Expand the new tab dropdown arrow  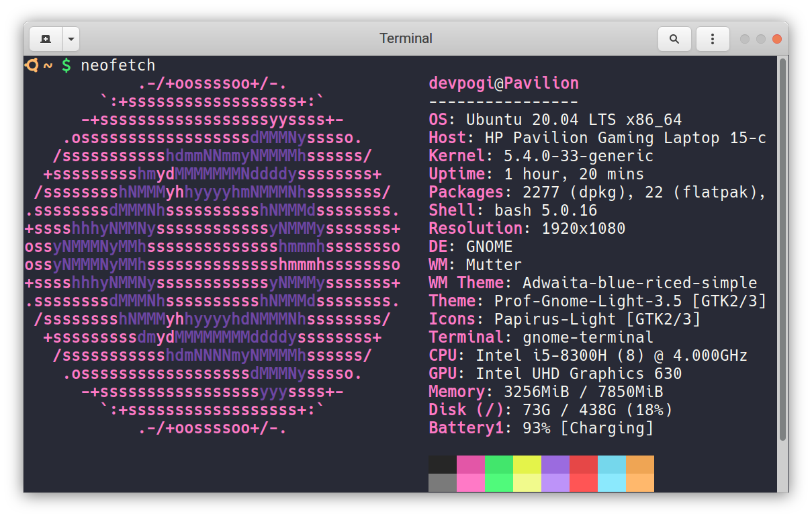[71, 39]
